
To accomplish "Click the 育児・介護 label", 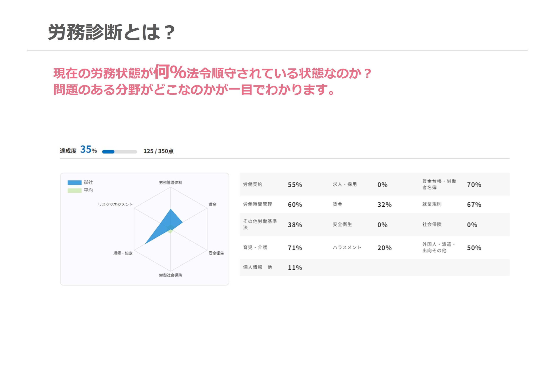I will (255, 247).
